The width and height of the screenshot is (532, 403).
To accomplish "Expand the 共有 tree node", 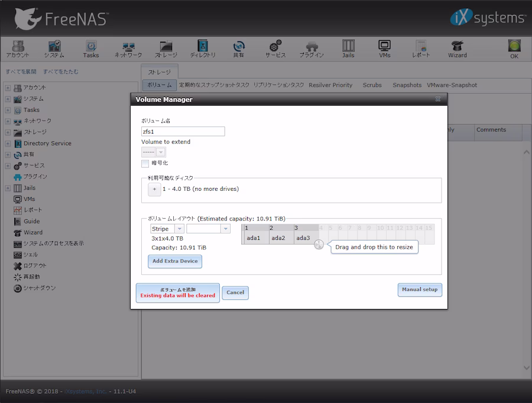I will coord(8,155).
